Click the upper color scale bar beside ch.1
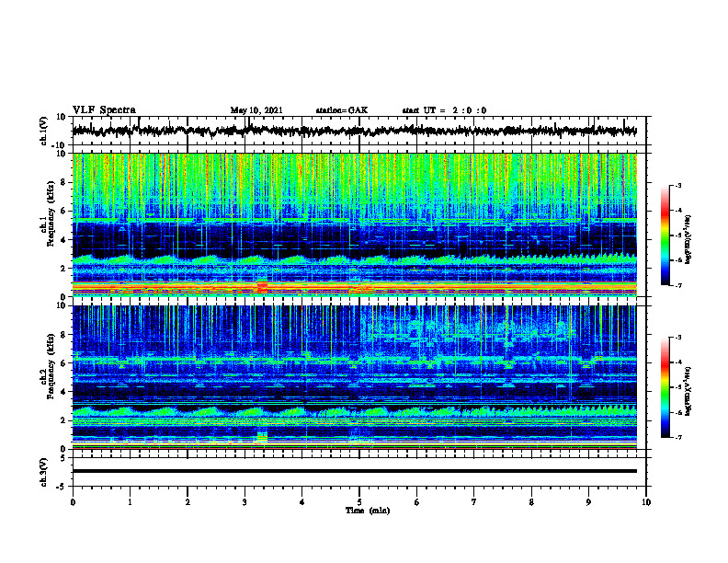728x563 pixels. [x=665, y=236]
